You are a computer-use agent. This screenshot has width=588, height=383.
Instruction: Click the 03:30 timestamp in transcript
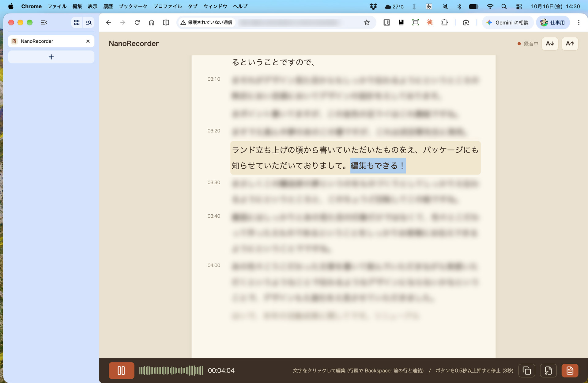[x=214, y=182]
